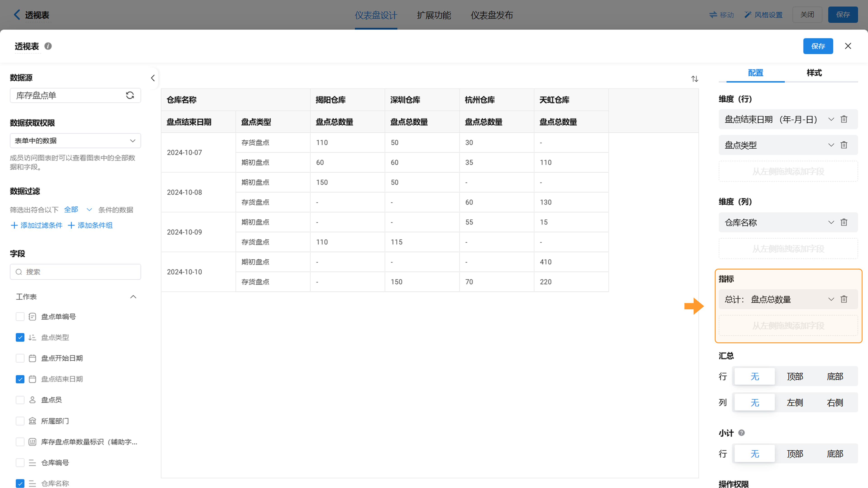
Task: Click the pivot table info icon
Action: click(48, 46)
